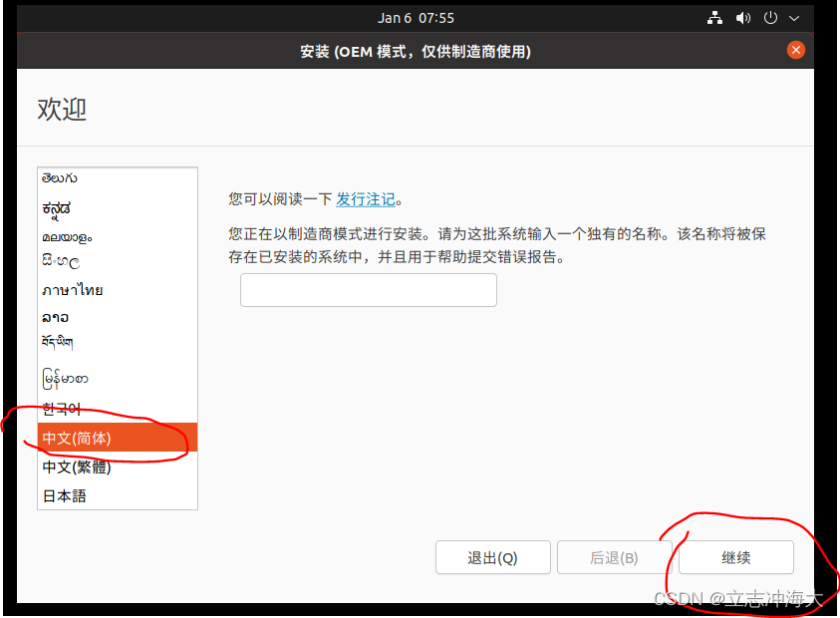Click the 后退(B) back button
Screen dimensions: 840x618
pyautogui.click(x=614, y=557)
